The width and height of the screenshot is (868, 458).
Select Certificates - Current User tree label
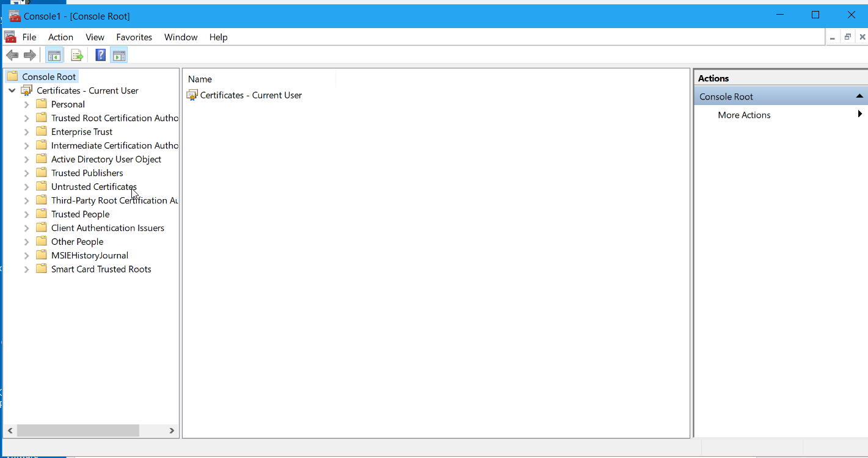click(87, 90)
